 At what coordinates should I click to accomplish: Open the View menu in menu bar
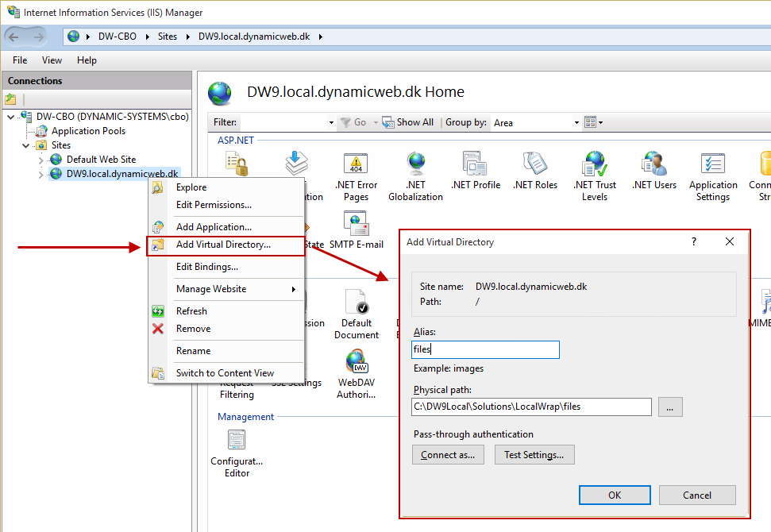tap(52, 60)
